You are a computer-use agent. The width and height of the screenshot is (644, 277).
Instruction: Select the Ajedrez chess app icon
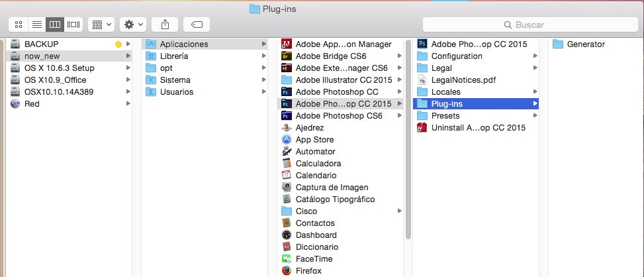(287, 127)
